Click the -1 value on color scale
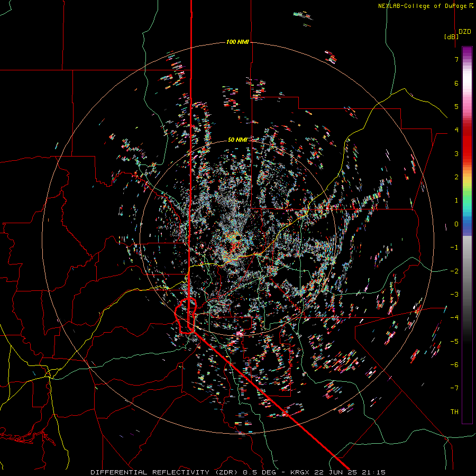This screenshot has width=476, height=476. pos(454,248)
